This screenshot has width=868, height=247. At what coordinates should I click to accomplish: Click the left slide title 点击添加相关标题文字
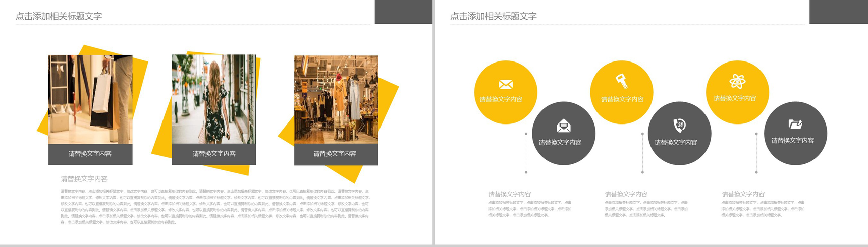point(59,16)
